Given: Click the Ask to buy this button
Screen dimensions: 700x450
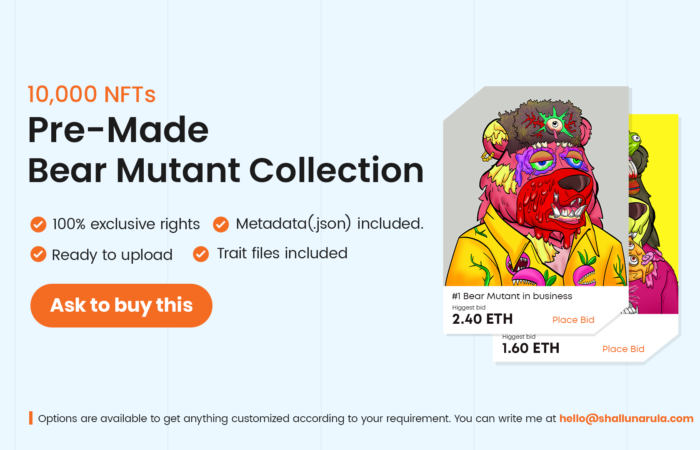Looking at the screenshot, I should (121, 305).
